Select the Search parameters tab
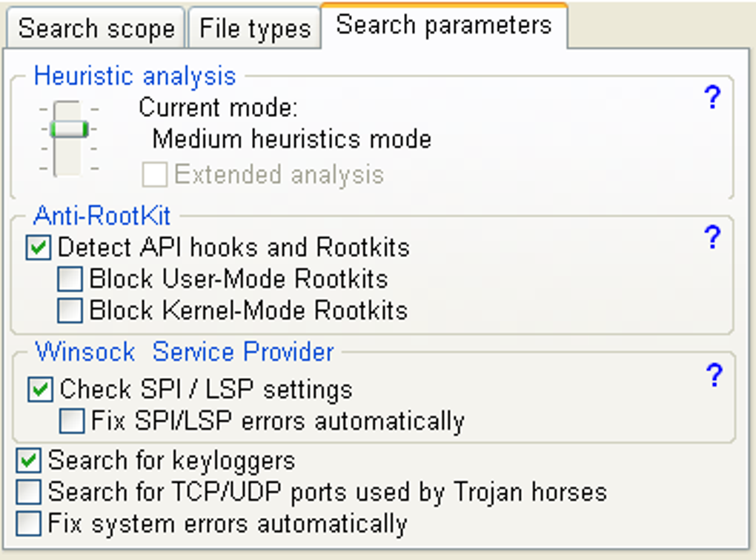Image resolution: width=756 pixels, height=560 pixels. [443, 25]
